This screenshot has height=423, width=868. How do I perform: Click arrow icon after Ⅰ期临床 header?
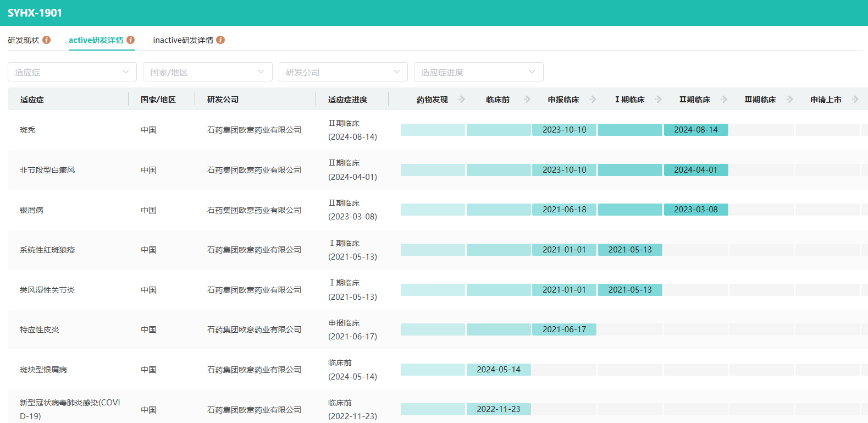pos(658,100)
